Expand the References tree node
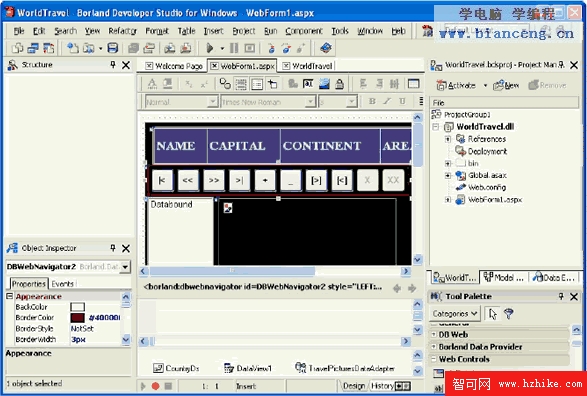 click(448, 139)
